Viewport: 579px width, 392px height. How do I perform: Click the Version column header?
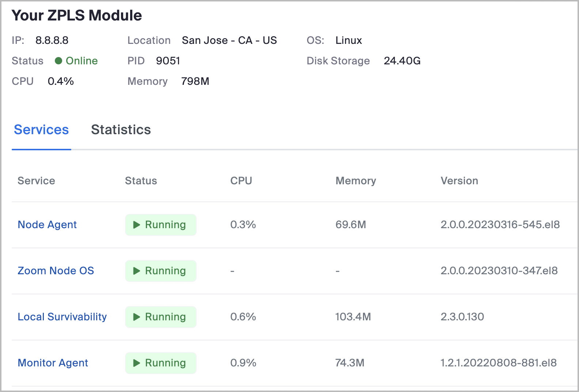(x=459, y=181)
